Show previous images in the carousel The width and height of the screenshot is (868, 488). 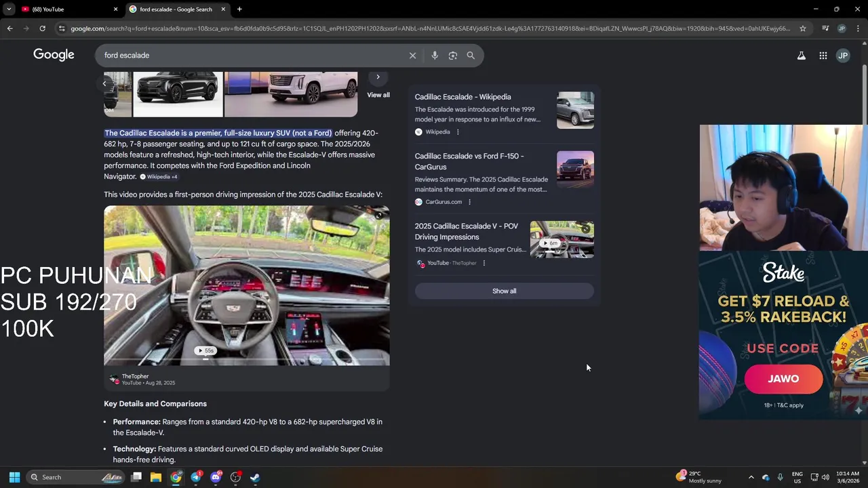pos(104,83)
